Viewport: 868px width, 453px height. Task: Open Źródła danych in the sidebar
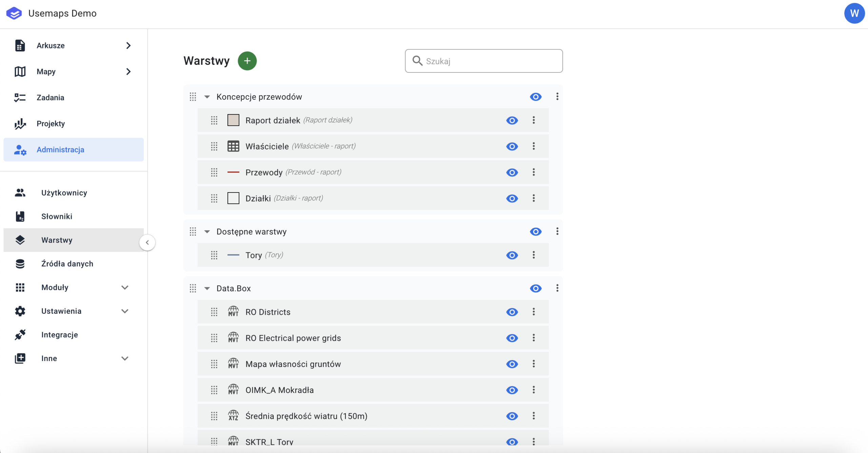[67, 264]
